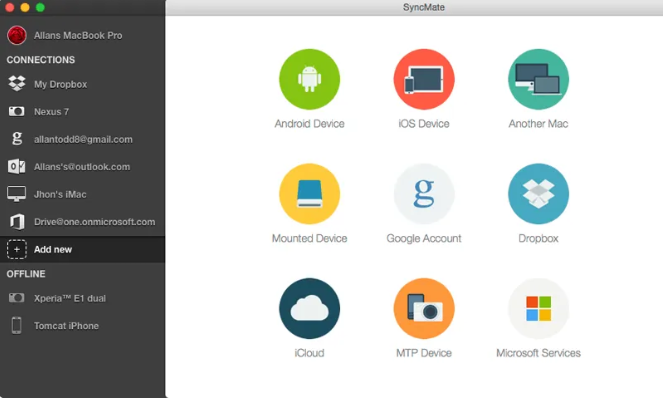Click the MTP Device label text
The image size is (666, 418).
pyautogui.click(x=424, y=353)
